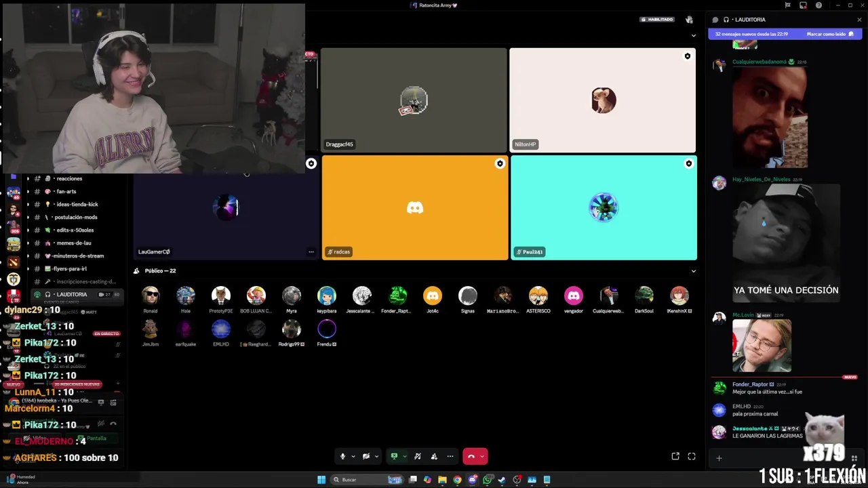Open the Windows Start menu
The height and width of the screenshot is (488, 868).
pos(321,480)
